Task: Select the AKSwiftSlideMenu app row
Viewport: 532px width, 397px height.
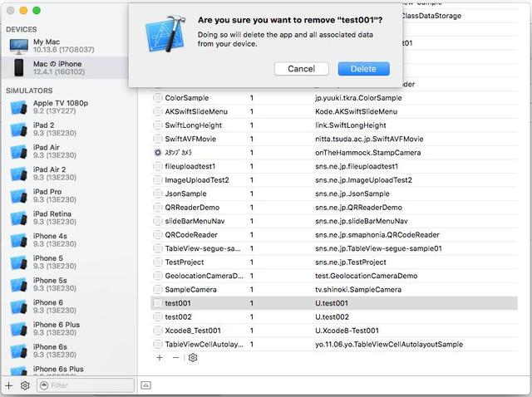Action: pyautogui.click(x=334, y=111)
